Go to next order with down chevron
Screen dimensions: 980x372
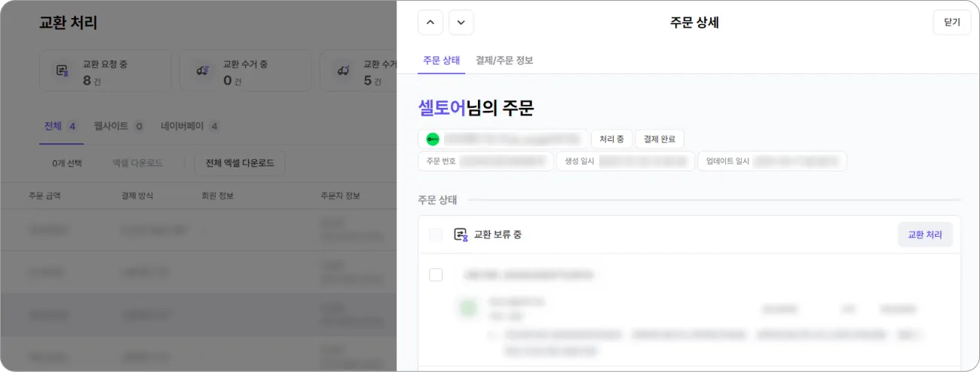461,23
